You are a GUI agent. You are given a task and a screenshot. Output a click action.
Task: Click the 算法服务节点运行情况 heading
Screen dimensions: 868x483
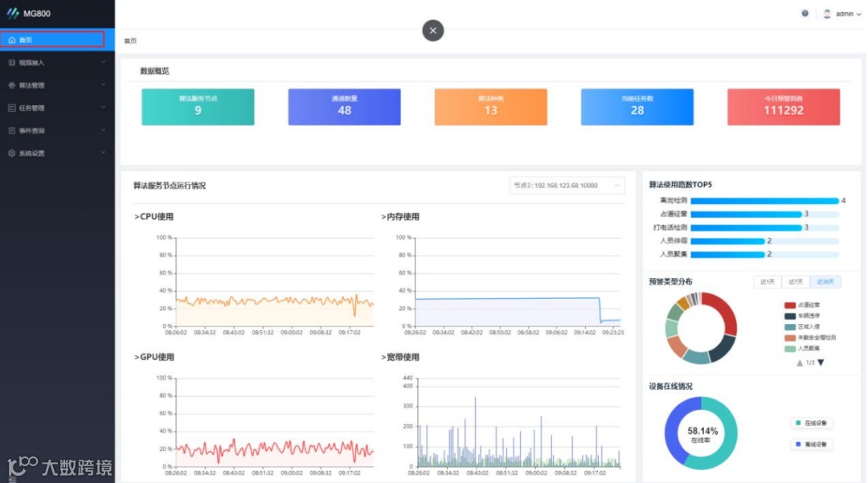pos(170,186)
